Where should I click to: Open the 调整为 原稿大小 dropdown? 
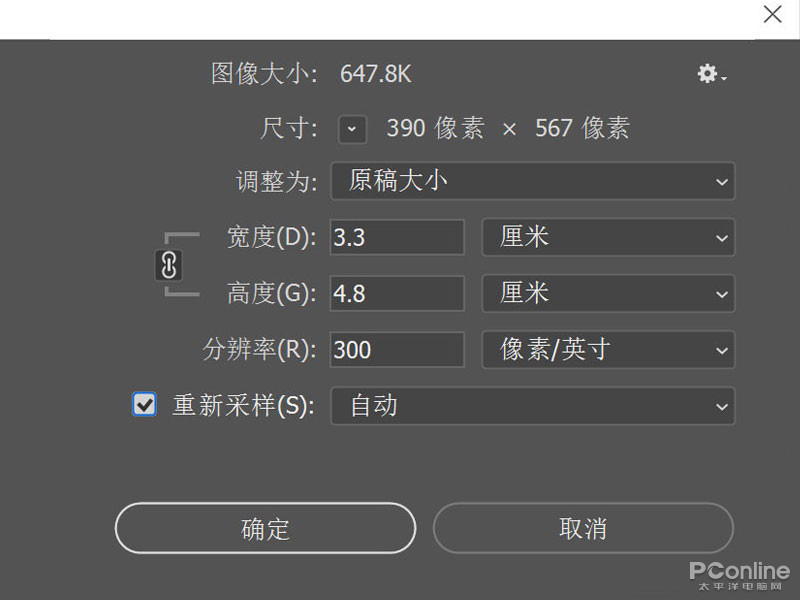(x=532, y=181)
